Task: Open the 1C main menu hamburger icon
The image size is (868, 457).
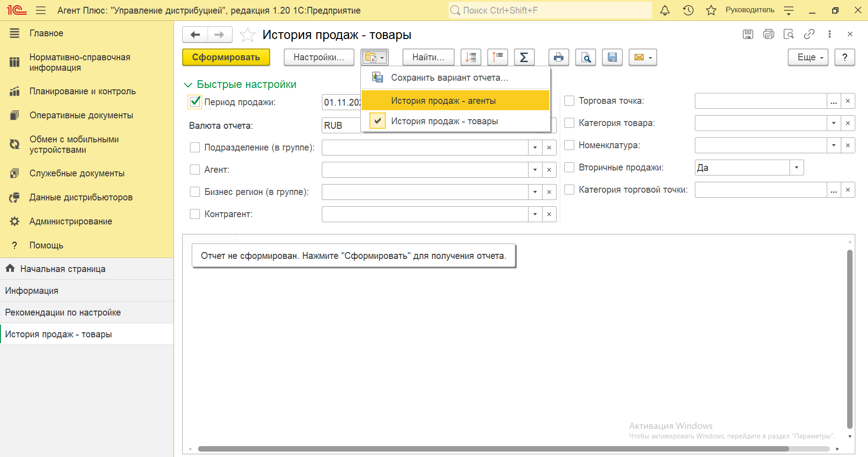Action: coord(41,10)
